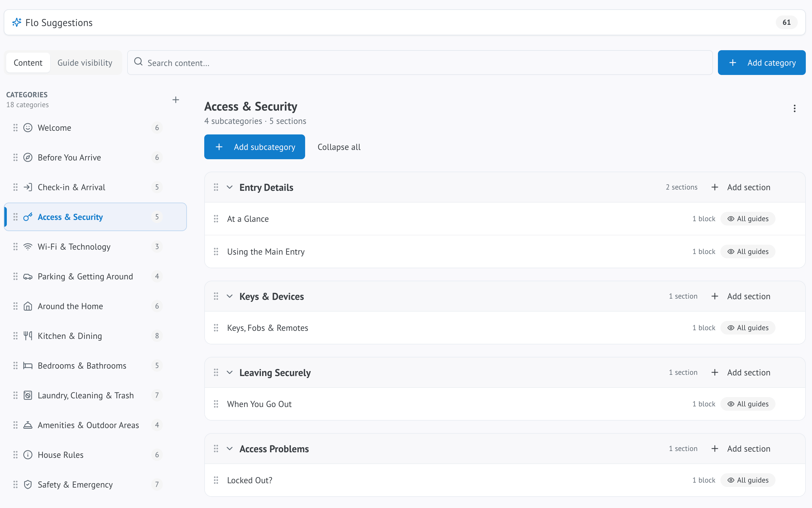Image resolution: width=812 pixels, height=508 pixels.
Task: Grab the drag handle for Using the Main Entry
Action: 216,252
